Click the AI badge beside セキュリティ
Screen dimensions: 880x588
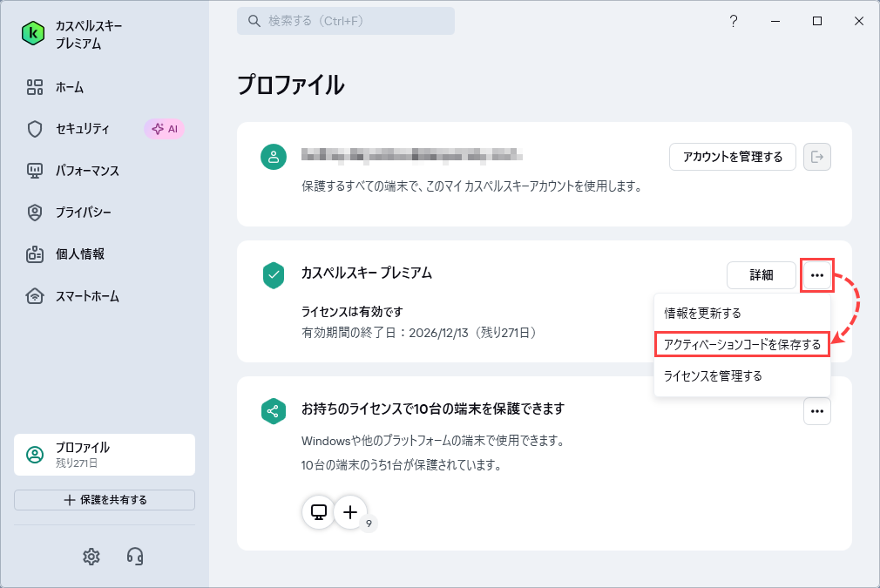click(165, 129)
